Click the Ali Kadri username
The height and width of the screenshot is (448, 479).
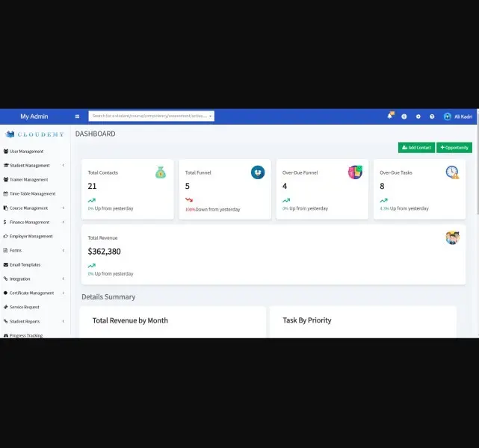(463, 116)
